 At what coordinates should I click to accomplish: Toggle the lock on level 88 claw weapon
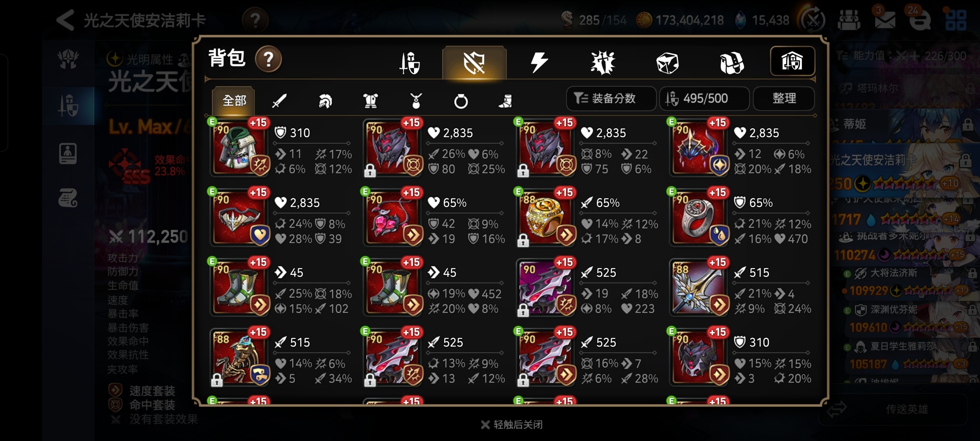tap(217, 380)
